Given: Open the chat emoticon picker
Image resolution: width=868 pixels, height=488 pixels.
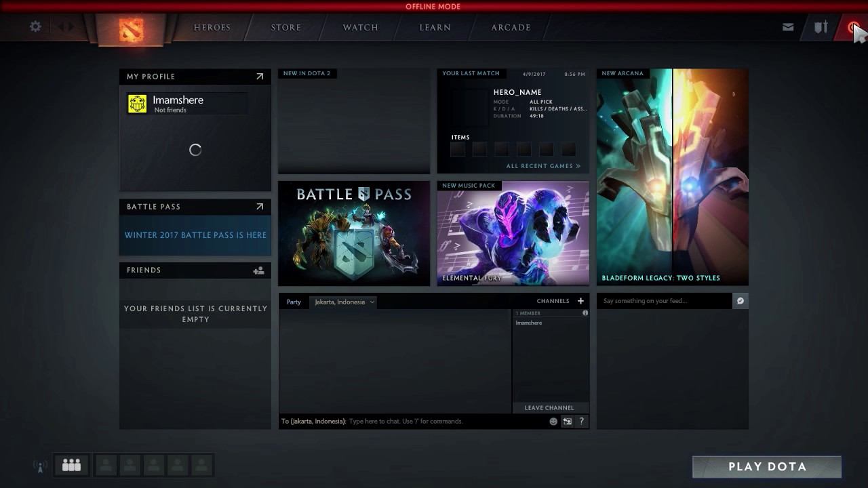Looking at the screenshot, I should pos(553,422).
